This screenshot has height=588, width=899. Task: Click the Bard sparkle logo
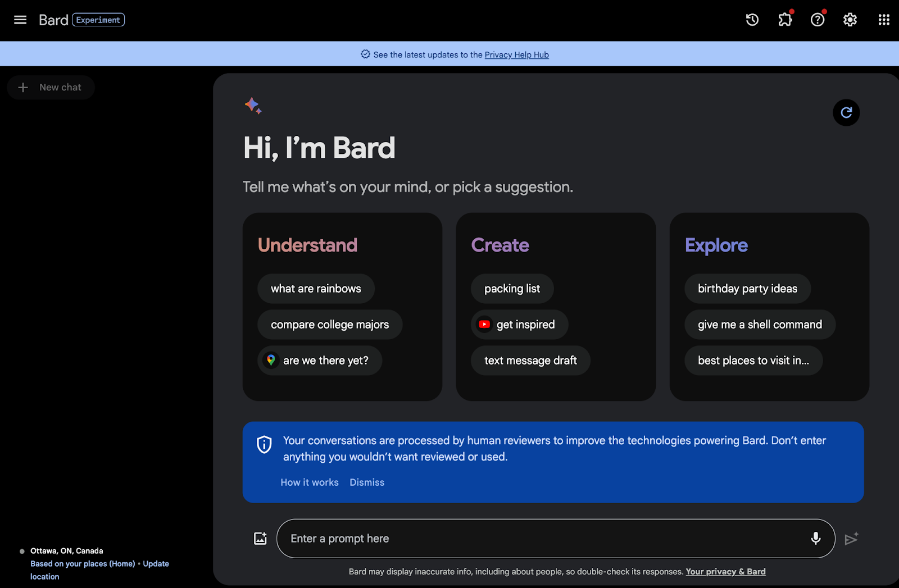pyautogui.click(x=253, y=105)
